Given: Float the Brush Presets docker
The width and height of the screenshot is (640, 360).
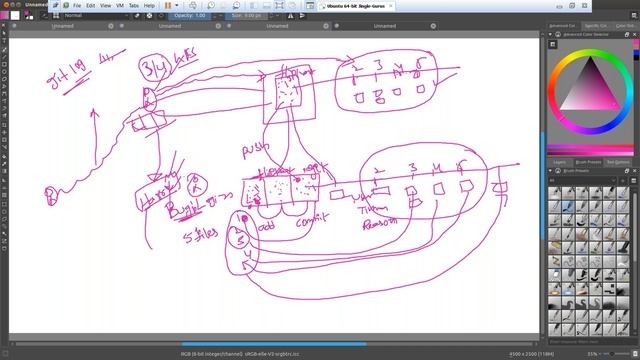Looking at the screenshot, I should tap(627, 171).
